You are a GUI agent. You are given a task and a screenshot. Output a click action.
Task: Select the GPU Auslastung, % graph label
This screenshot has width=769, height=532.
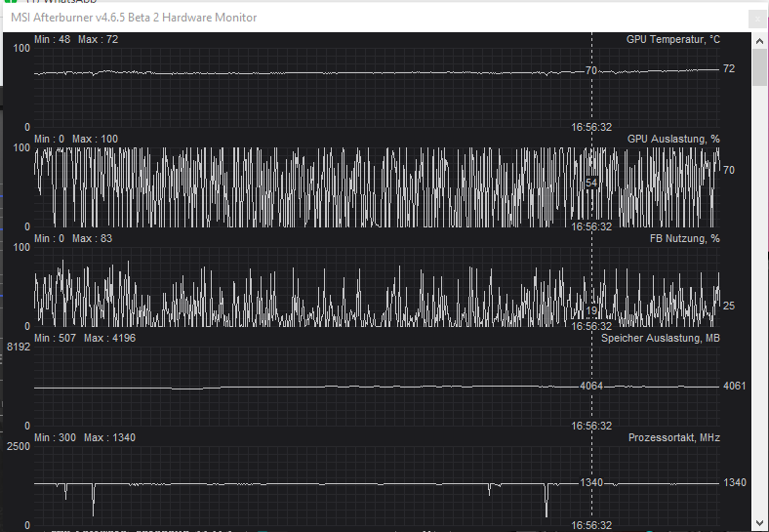click(673, 139)
